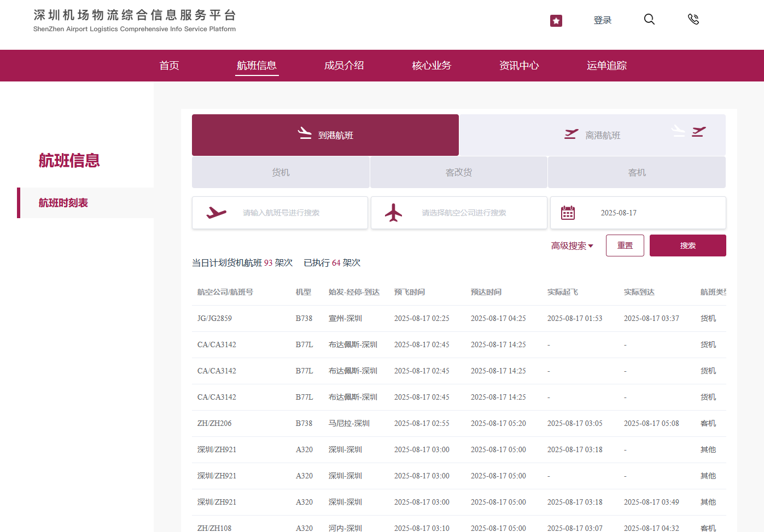The width and height of the screenshot is (764, 532).
Task: Click the 当日计划货机航班 93 架次 summary
Action: coord(242,263)
